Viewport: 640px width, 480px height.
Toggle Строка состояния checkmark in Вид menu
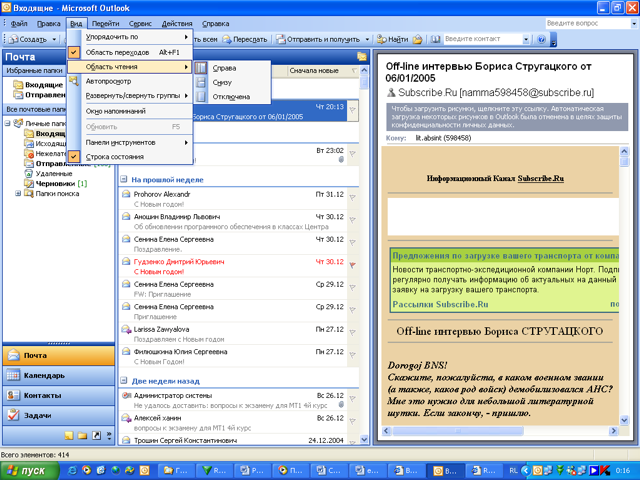point(130,157)
